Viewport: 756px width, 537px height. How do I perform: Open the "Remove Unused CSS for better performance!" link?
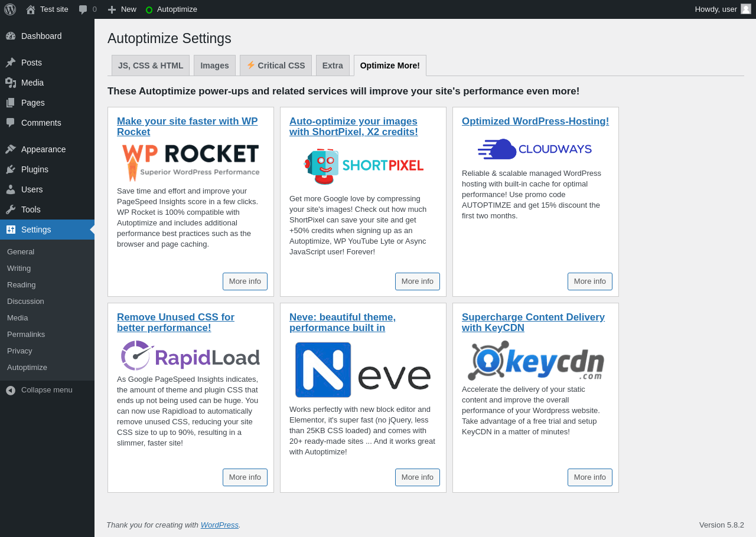tap(175, 323)
